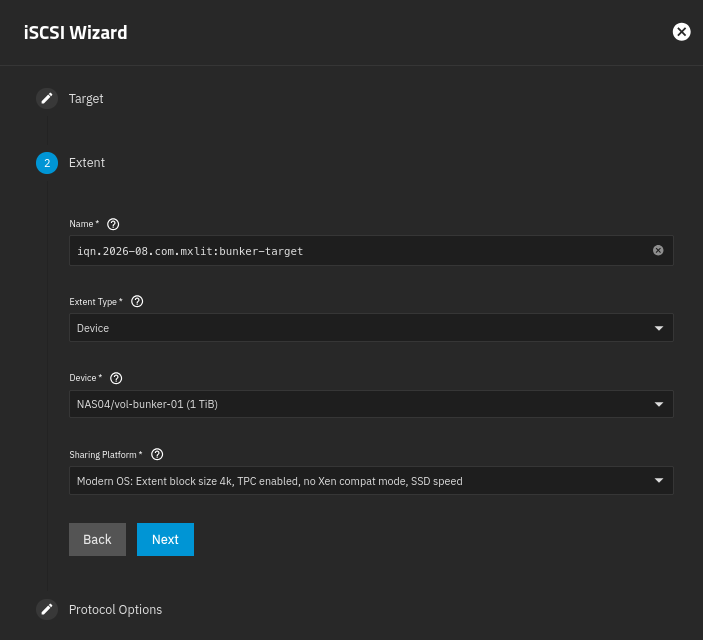Open help tooltip for Device field
The image size is (703, 640).
pos(116,378)
